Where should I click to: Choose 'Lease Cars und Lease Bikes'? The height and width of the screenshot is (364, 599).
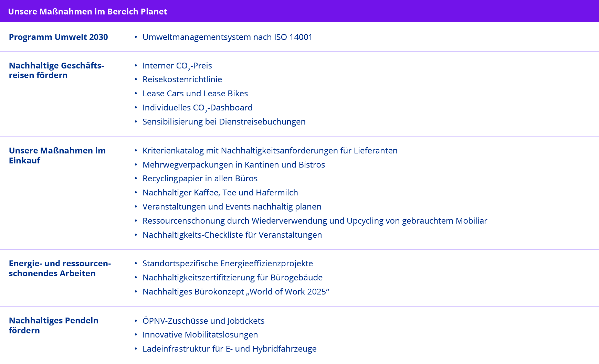[x=195, y=93]
